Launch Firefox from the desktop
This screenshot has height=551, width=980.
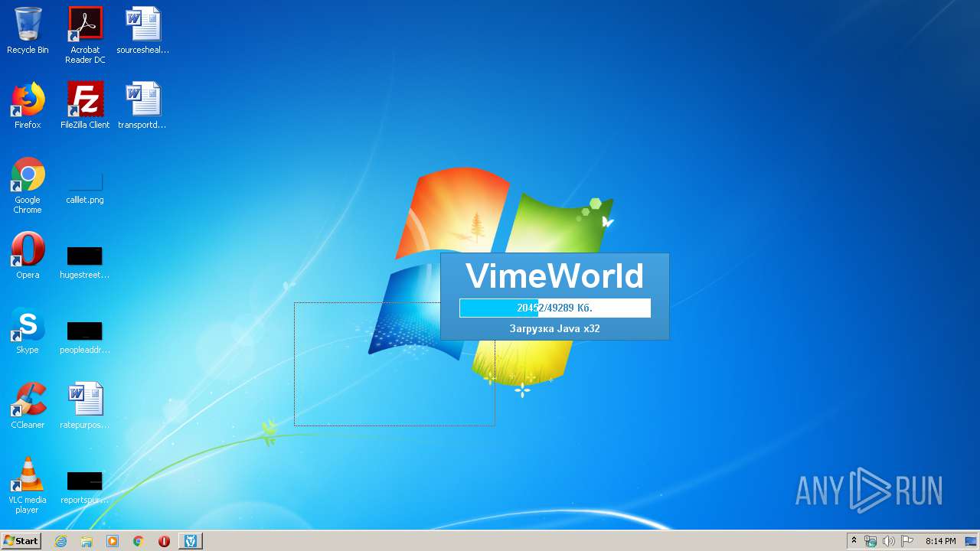point(28,106)
